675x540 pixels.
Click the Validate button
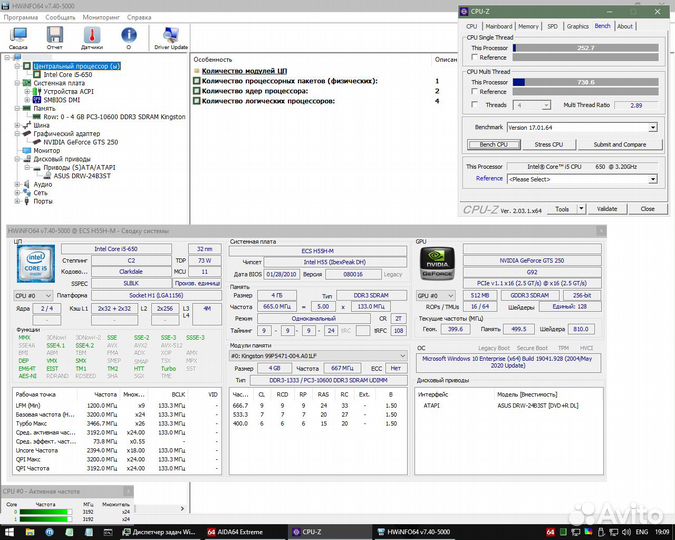pyautogui.click(x=607, y=209)
